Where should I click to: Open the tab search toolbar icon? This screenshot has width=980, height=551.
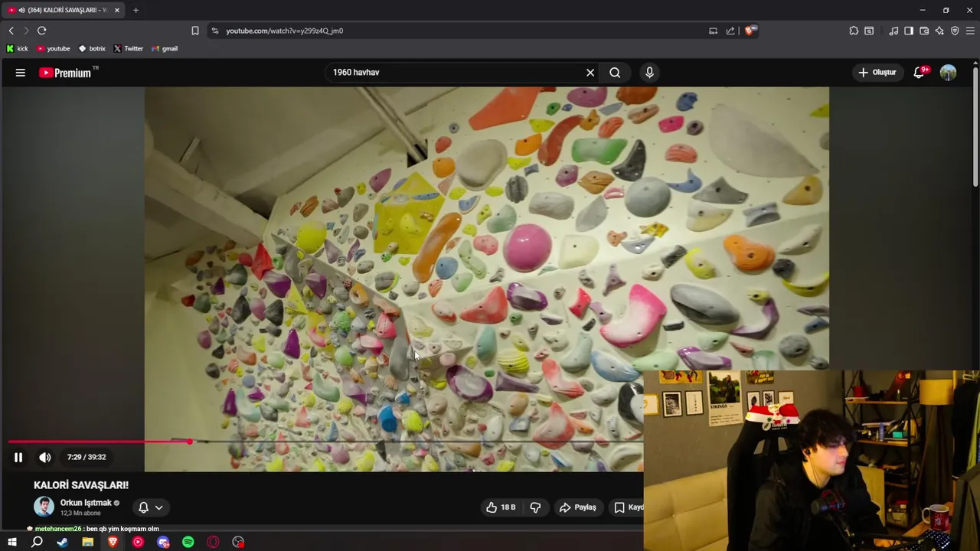coord(869,31)
